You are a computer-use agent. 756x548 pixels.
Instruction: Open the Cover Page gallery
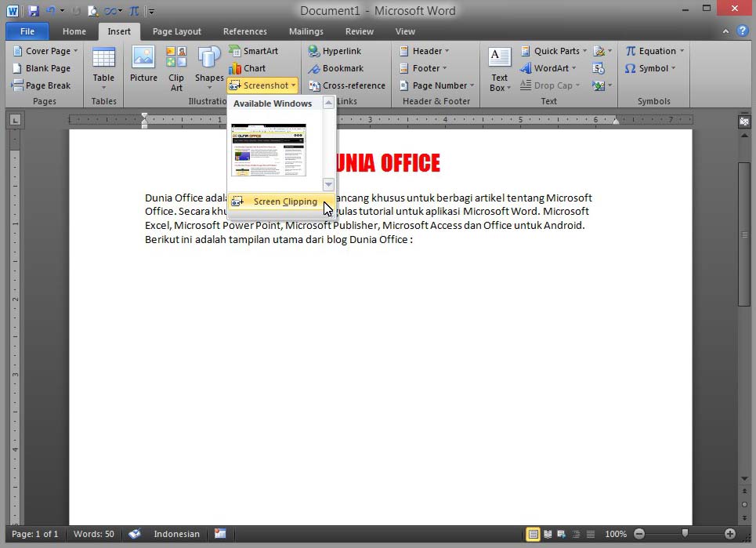click(x=45, y=51)
